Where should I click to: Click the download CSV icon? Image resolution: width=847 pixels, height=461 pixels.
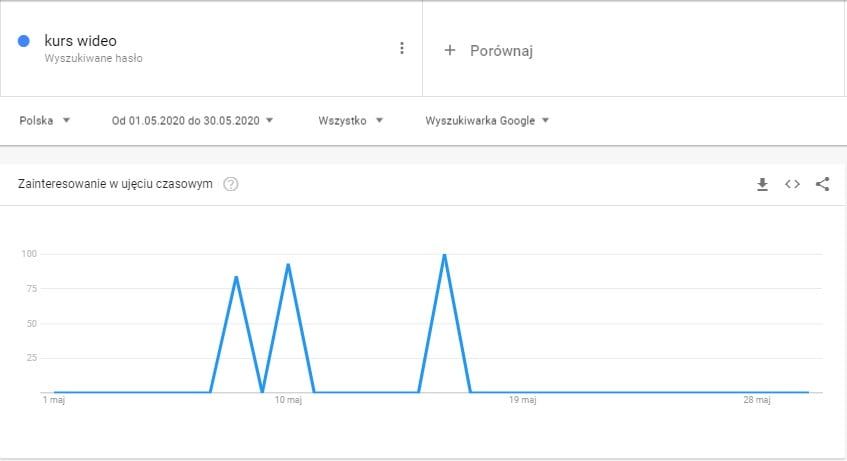[762, 184]
